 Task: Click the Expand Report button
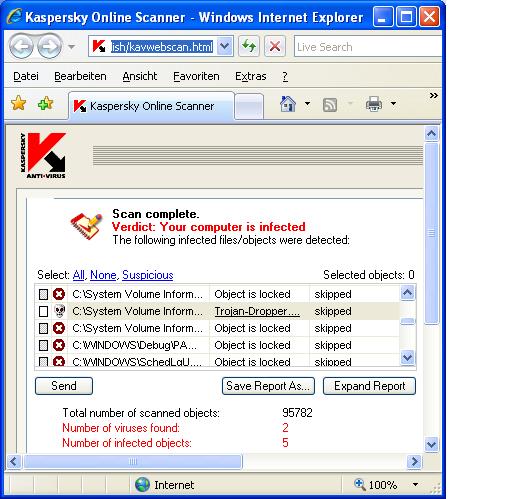(x=369, y=386)
